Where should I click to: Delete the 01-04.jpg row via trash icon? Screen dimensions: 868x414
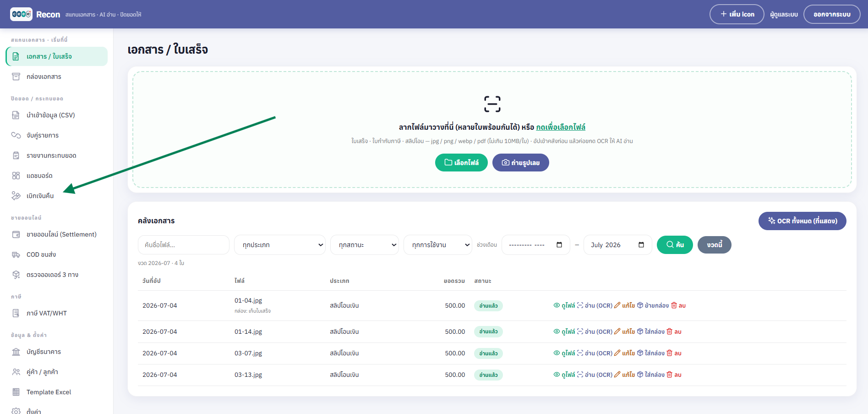pyautogui.click(x=674, y=305)
